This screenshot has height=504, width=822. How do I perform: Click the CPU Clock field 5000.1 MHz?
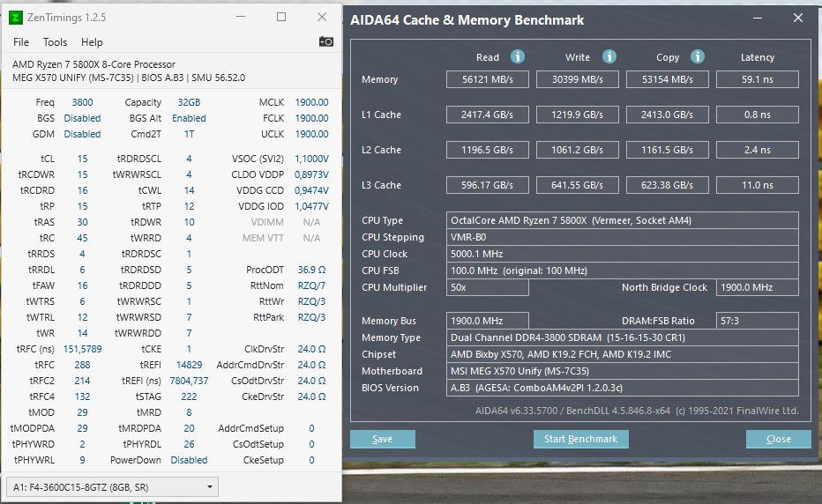623,254
